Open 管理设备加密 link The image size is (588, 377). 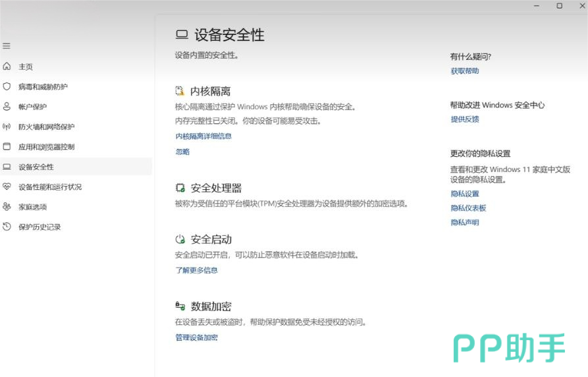click(196, 337)
